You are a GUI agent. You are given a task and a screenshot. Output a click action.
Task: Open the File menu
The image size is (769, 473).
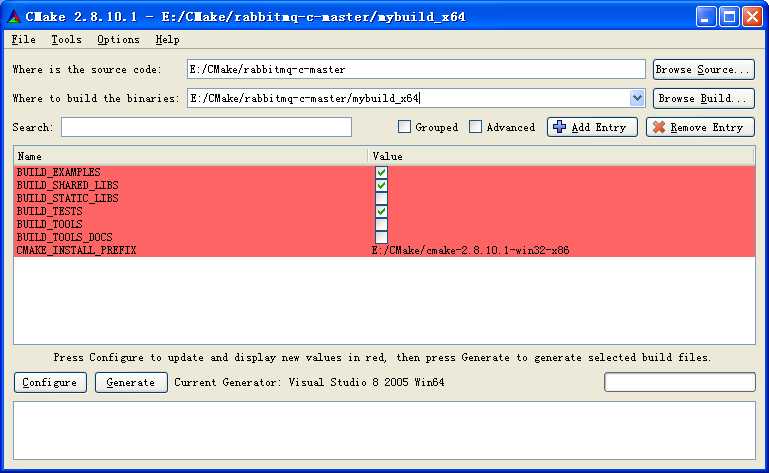click(24, 39)
